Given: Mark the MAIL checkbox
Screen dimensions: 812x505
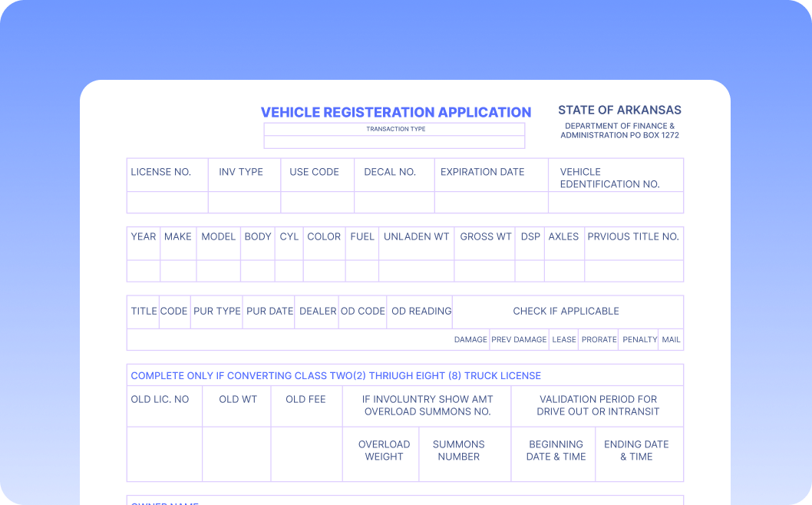Looking at the screenshot, I should click(x=671, y=339).
